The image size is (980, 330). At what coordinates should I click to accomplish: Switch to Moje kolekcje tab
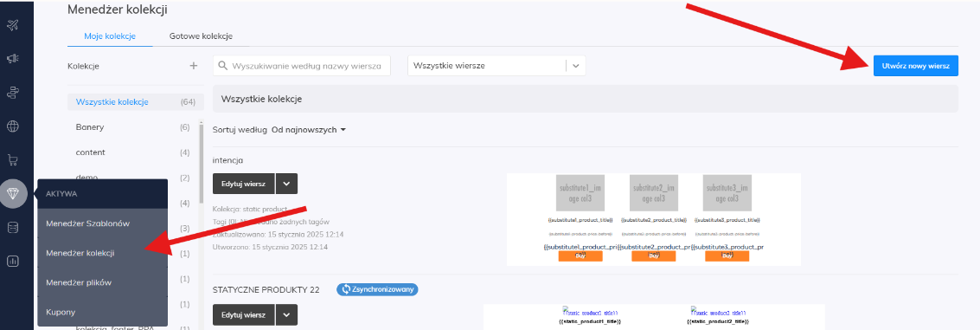(110, 36)
